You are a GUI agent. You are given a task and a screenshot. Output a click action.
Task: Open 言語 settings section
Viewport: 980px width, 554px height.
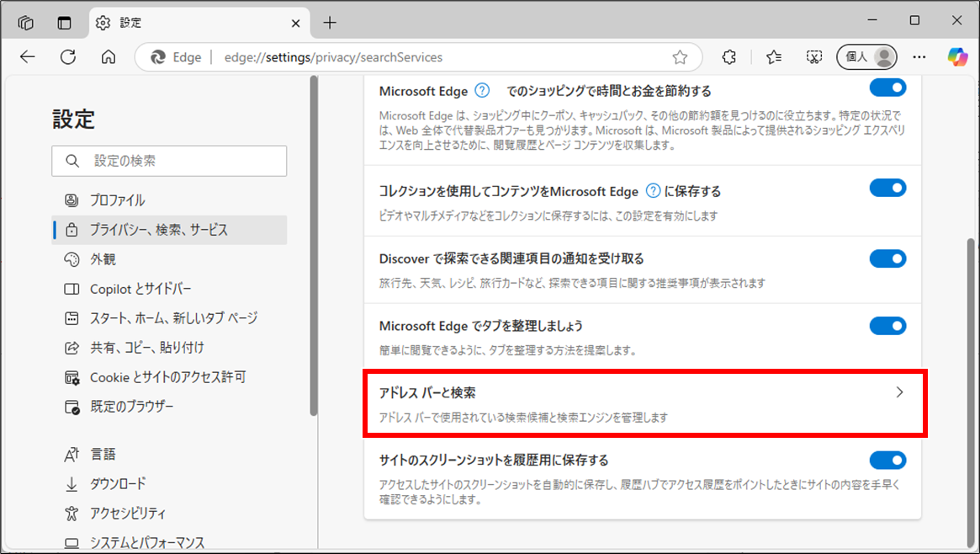169,454
